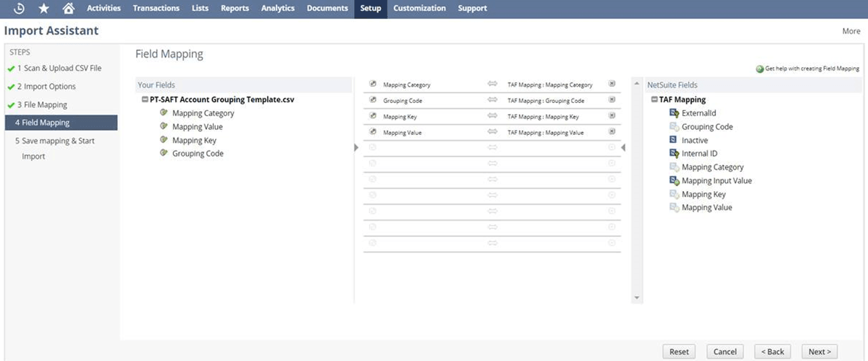
Task: Remove the Mapping Key mapping row
Action: pyautogui.click(x=612, y=116)
